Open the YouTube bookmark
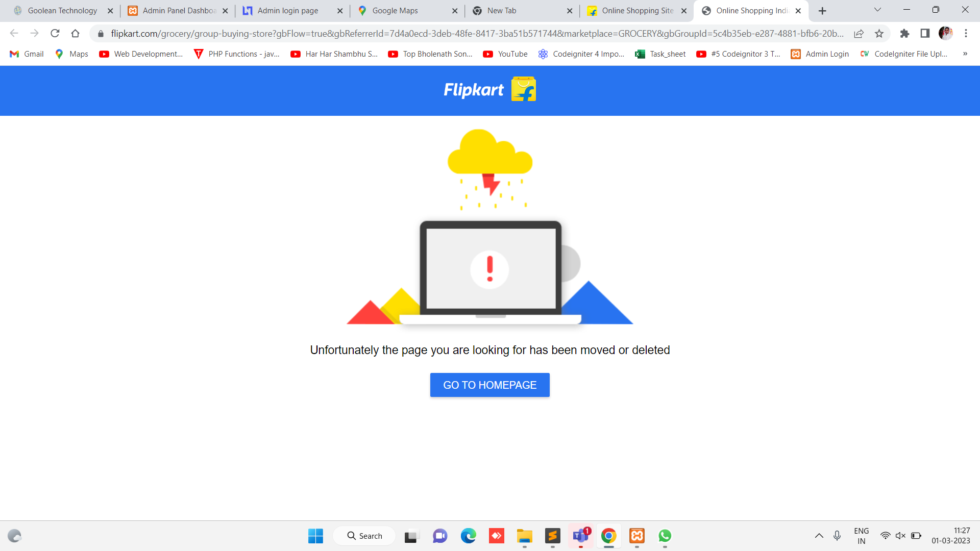Screen dimensions: 980x551 [x=505, y=54]
